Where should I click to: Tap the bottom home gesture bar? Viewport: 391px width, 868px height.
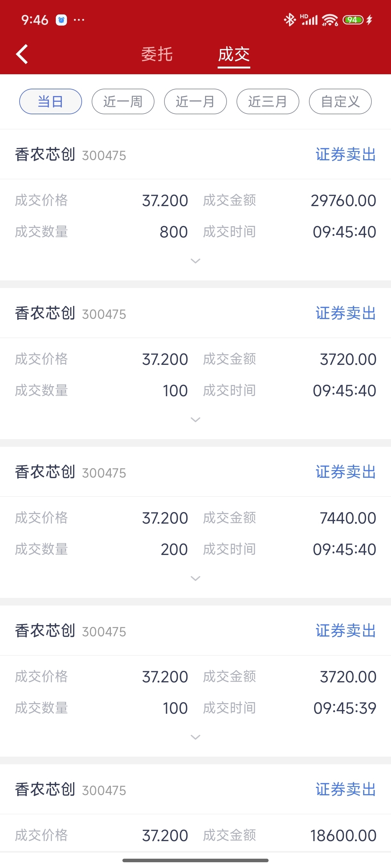pyautogui.click(x=195, y=860)
